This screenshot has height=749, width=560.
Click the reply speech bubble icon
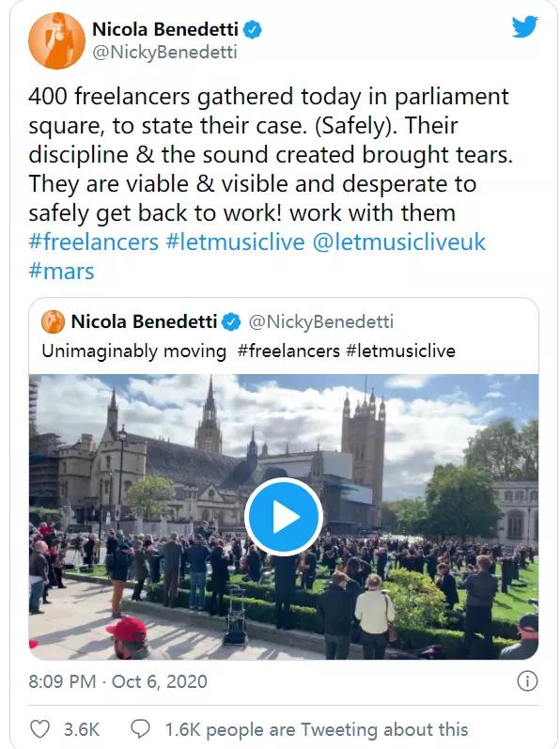[x=140, y=729]
